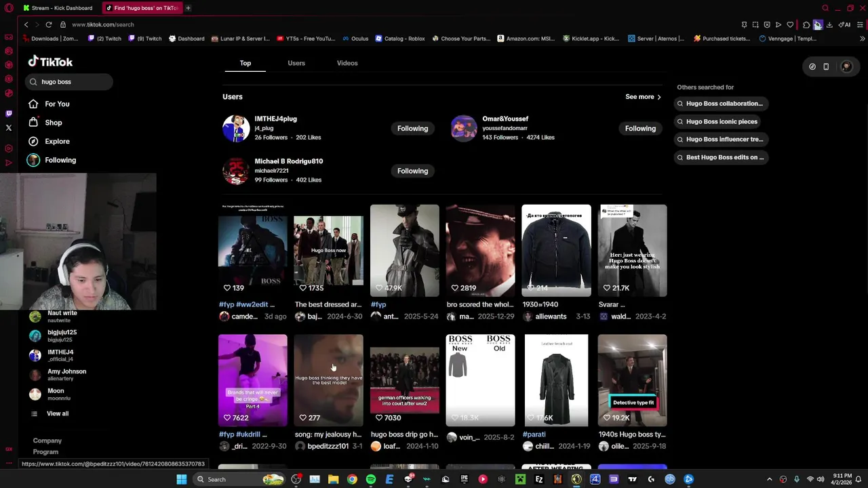Open Epic Games launcher on taskbar
The image size is (868, 488).
point(465,479)
